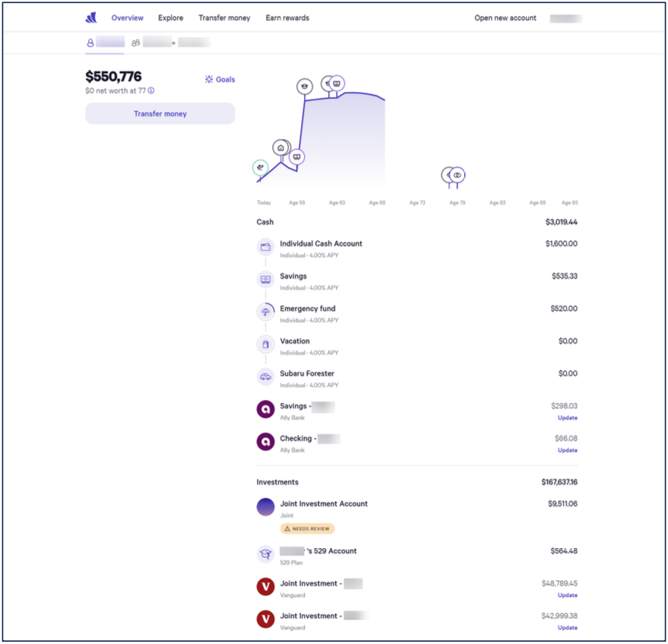This screenshot has height=644, width=668.
Task: Update the $48,789.45 Vanguard account
Action: click(568, 595)
